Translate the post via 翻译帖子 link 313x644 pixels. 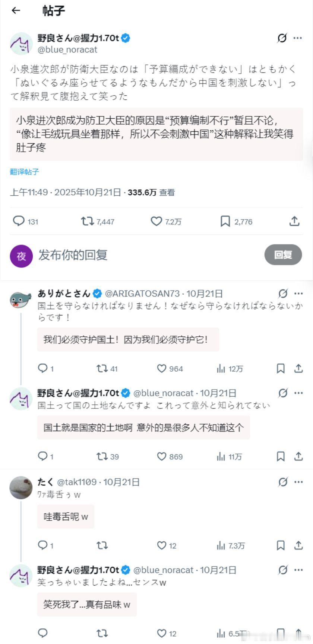click(23, 172)
